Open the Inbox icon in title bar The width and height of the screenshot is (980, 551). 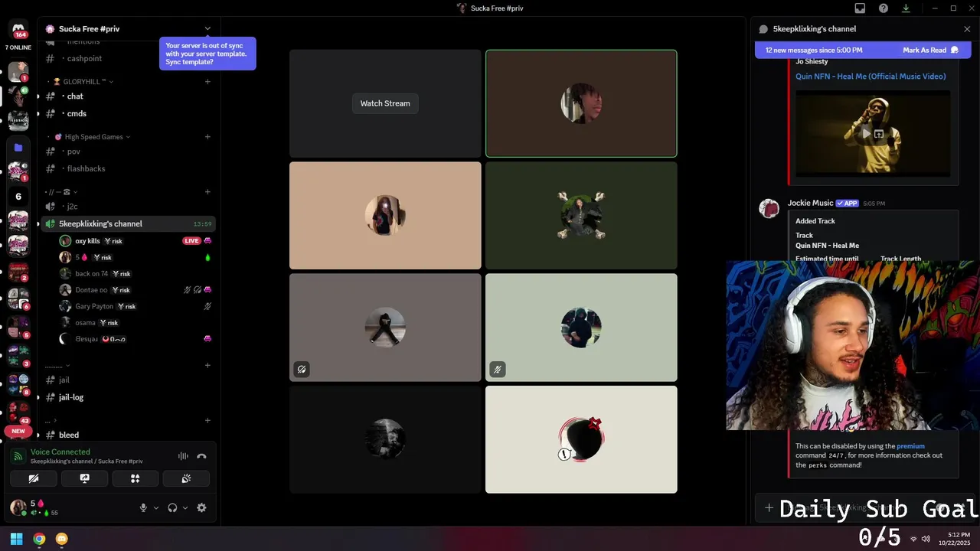[x=860, y=8]
